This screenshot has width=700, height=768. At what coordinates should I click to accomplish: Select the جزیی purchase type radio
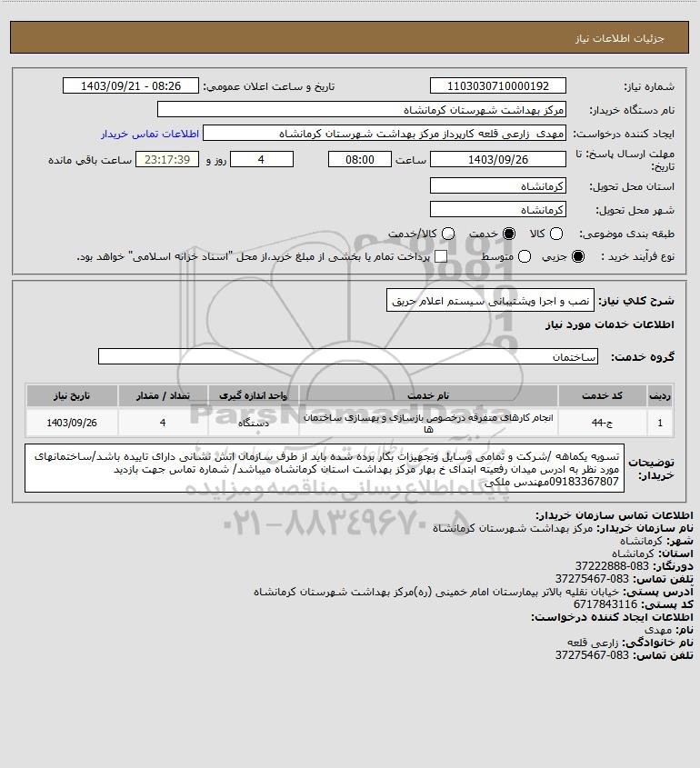pos(578,256)
